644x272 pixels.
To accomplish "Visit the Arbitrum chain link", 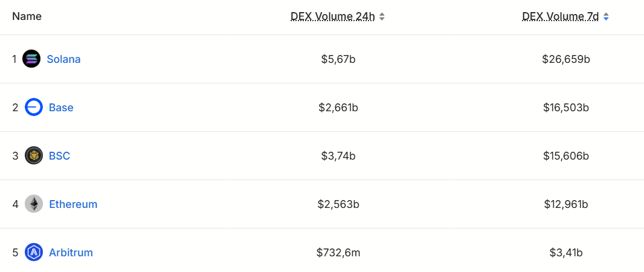I will click(71, 253).
